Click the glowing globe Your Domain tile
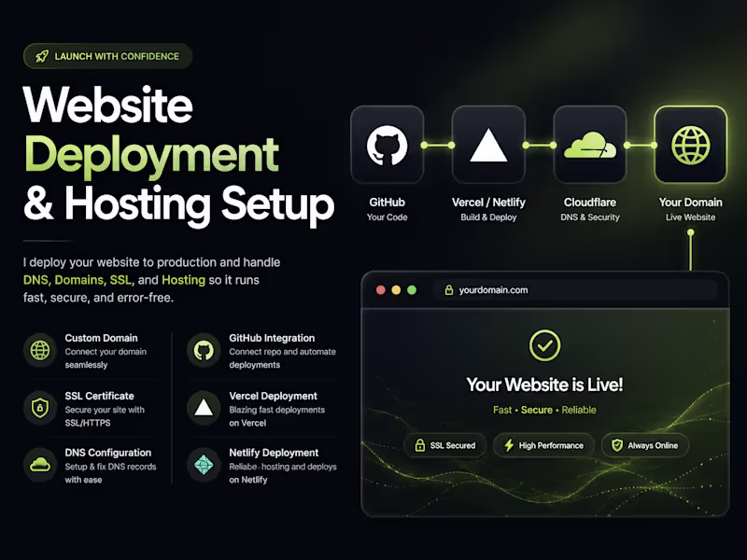Viewport: 747px width, 560px height. (x=691, y=145)
